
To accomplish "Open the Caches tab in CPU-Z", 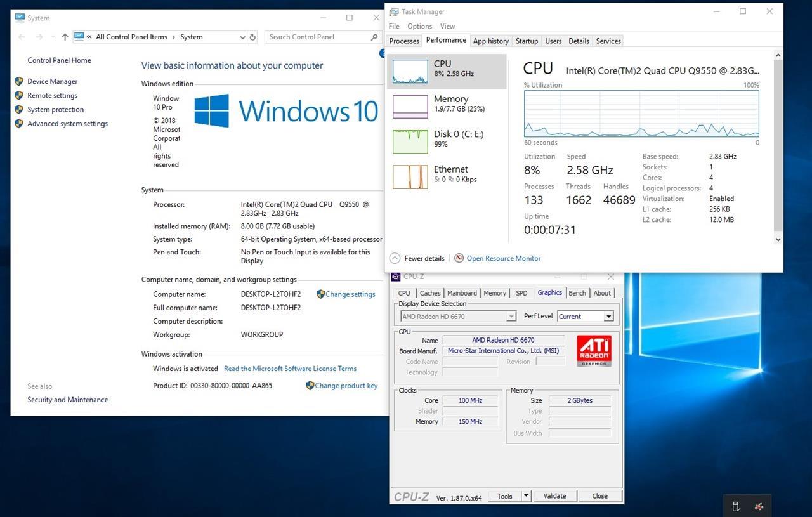I will pyautogui.click(x=430, y=293).
